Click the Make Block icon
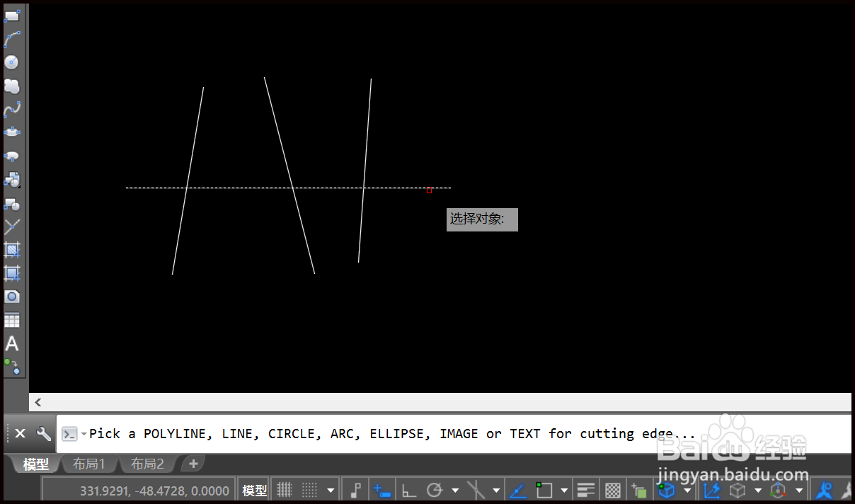The width and height of the screenshot is (855, 504). 12,204
